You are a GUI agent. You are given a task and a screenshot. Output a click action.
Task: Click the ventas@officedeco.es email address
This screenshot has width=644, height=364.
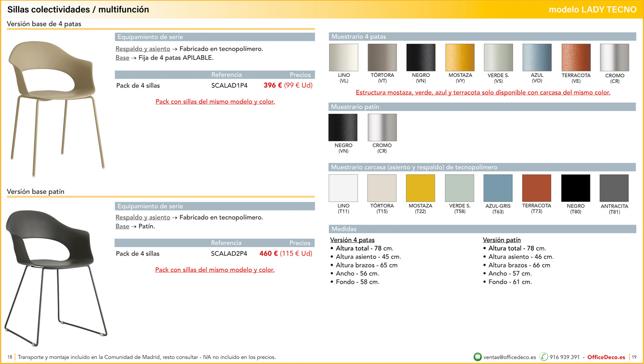(x=509, y=357)
